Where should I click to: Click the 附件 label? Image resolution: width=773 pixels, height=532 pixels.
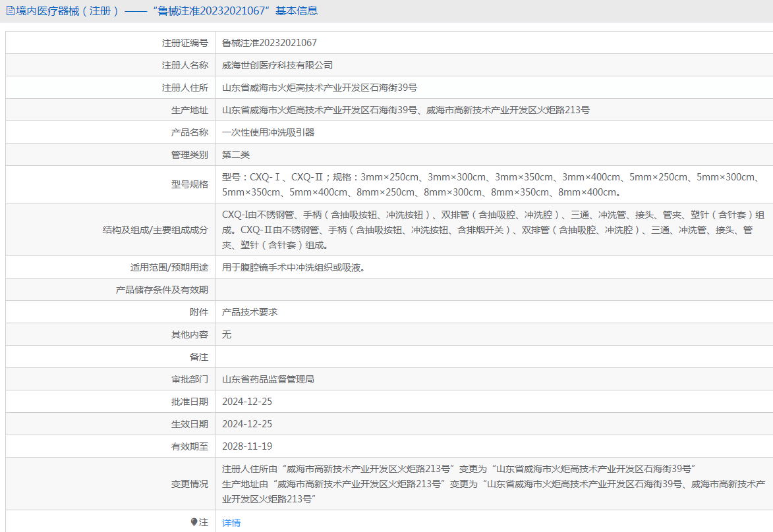tap(199, 312)
